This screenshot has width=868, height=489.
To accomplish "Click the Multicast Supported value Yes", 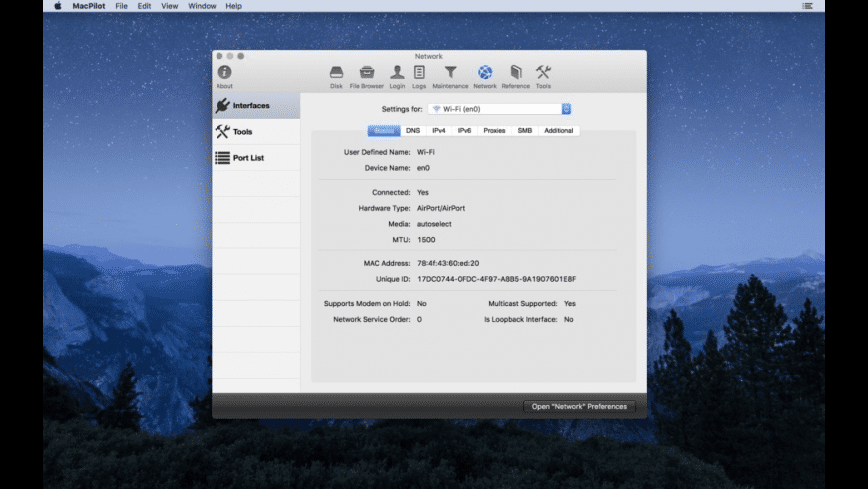I will point(570,304).
